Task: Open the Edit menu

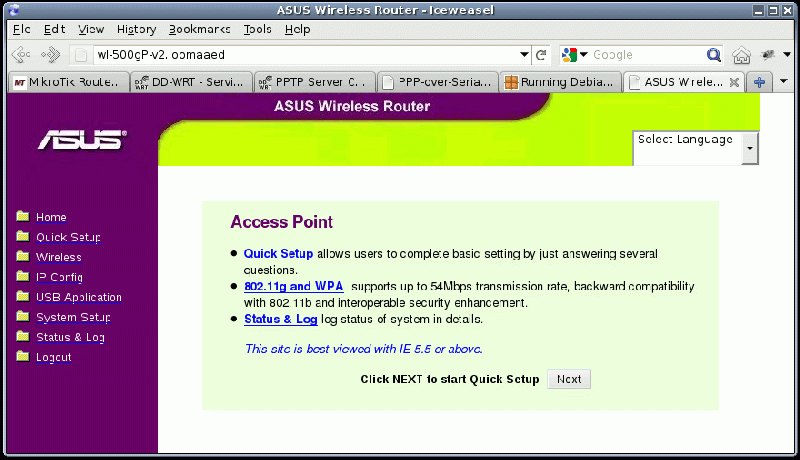Action: point(55,30)
